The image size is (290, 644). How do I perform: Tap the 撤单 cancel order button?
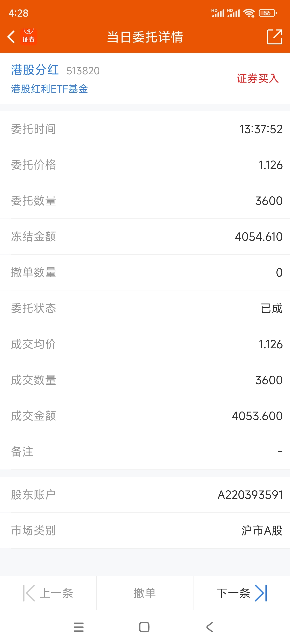145,593
